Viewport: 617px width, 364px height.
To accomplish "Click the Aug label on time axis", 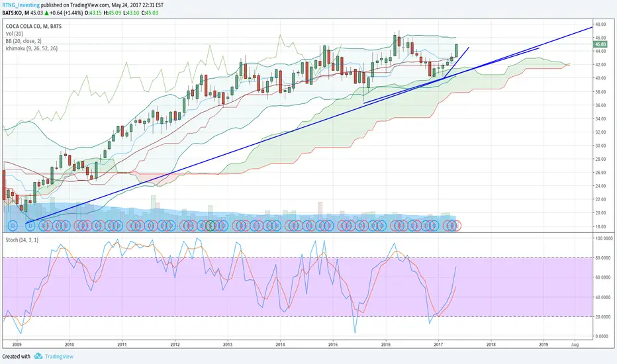I will click(x=575, y=345).
